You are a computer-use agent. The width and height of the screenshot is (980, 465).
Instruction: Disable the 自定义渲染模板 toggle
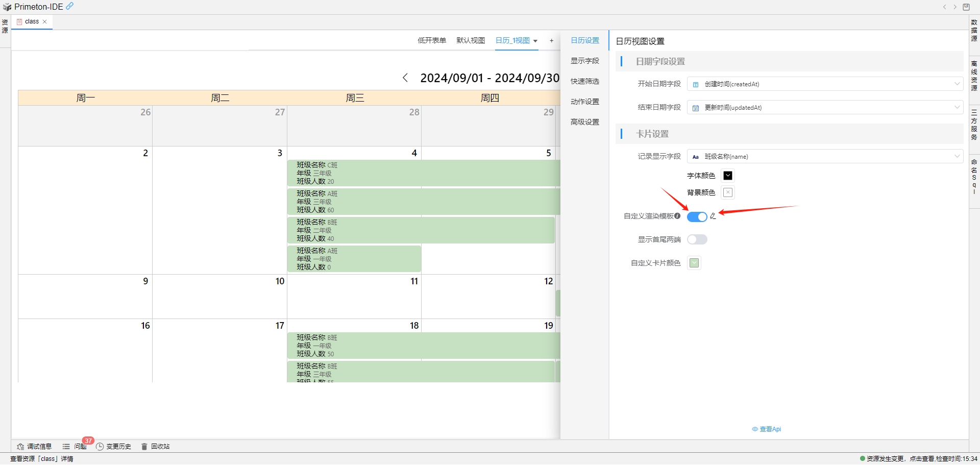(697, 216)
